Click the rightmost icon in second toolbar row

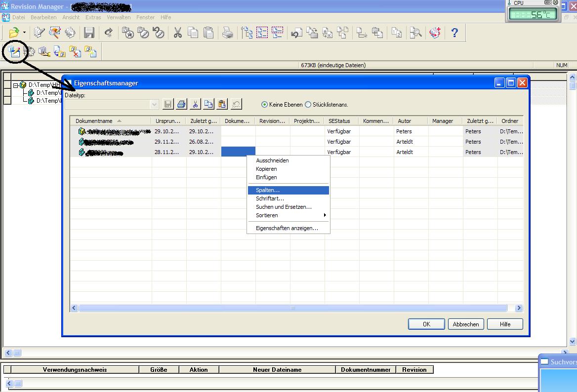click(90, 52)
